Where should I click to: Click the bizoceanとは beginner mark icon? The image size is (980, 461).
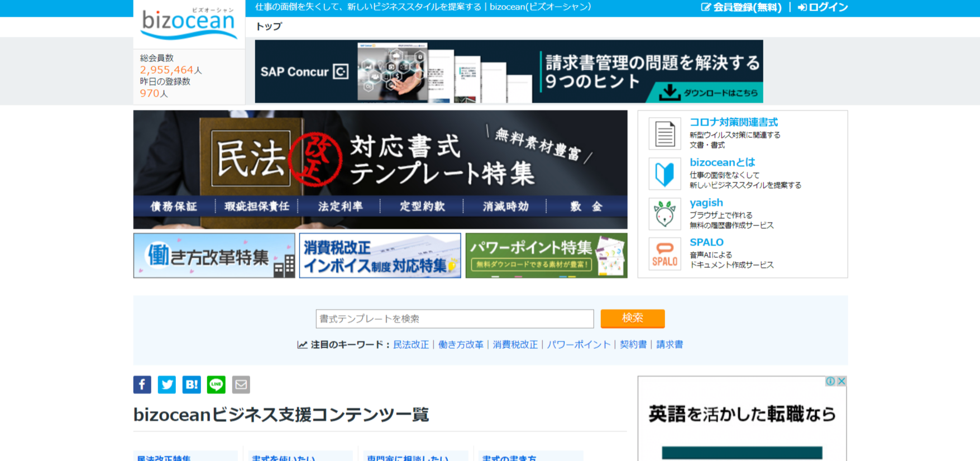pos(665,174)
